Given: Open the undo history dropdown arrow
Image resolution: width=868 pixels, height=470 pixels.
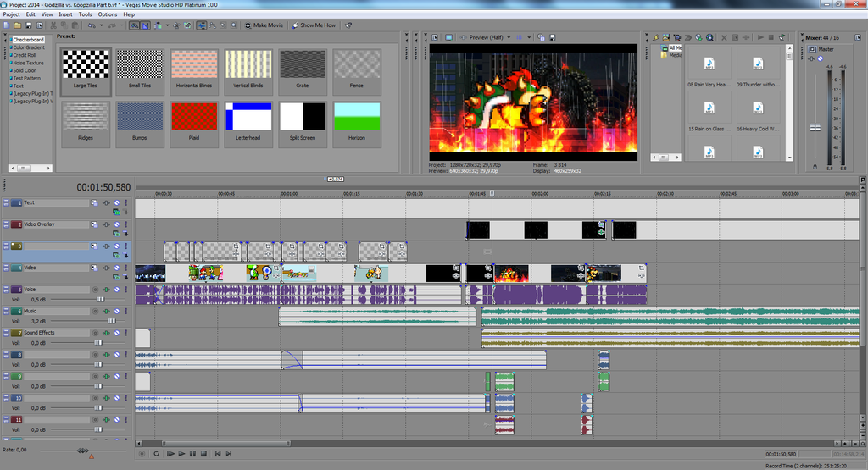Looking at the screenshot, I should coord(101,25).
